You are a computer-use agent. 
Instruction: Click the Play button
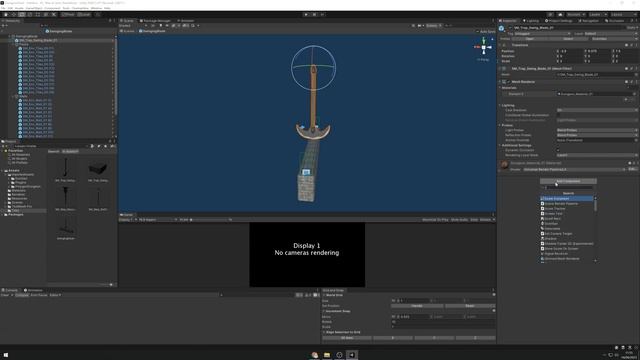point(306,14)
